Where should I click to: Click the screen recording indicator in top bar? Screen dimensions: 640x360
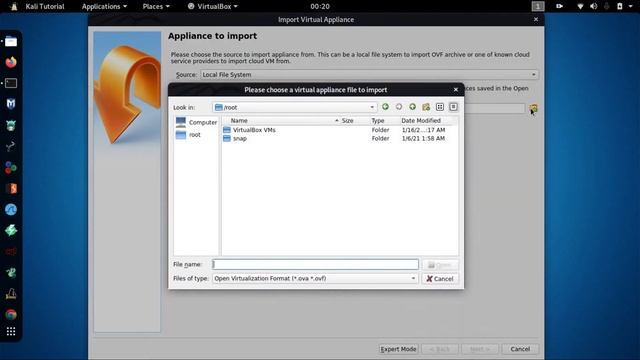[x=559, y=6]
